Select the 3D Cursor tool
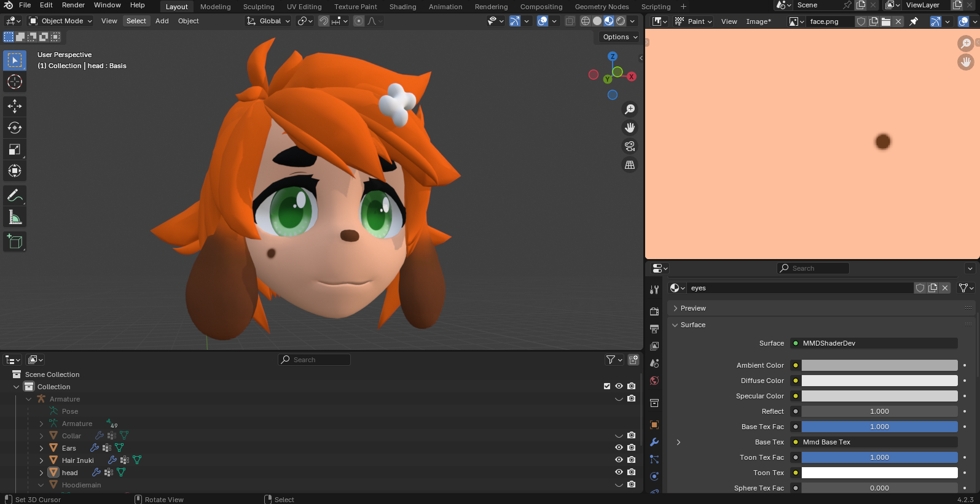The height and width of the screenshot is (504, 980). [x=15, y=82]
